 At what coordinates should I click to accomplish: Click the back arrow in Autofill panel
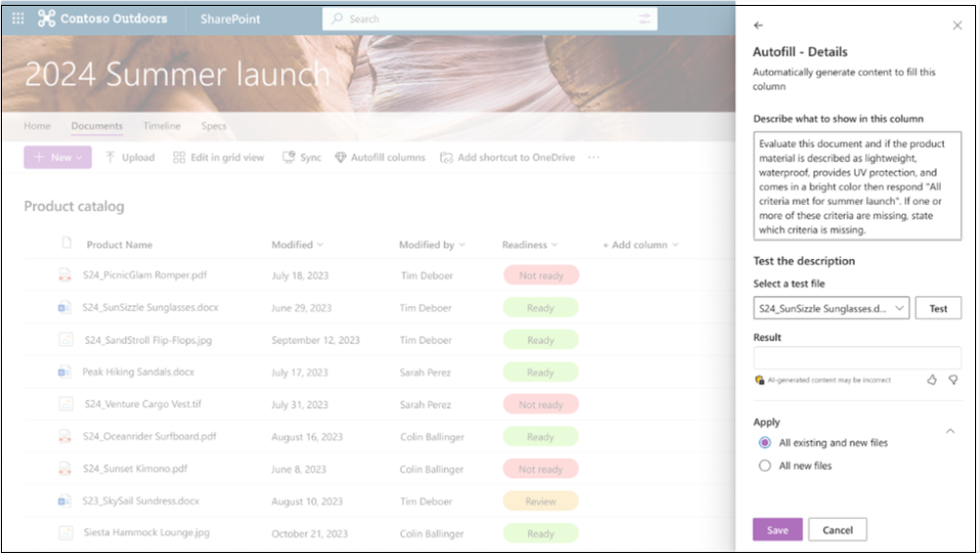(x=759, y=25)
